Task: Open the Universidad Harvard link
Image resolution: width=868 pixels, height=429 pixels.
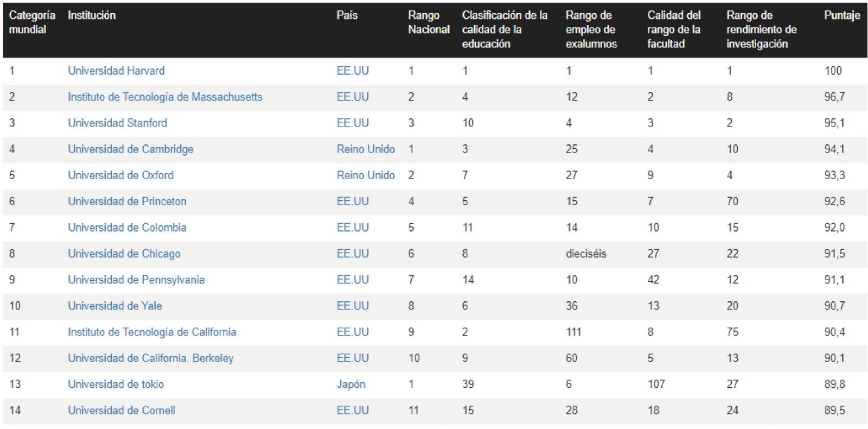Action: [x=116, y=71]
